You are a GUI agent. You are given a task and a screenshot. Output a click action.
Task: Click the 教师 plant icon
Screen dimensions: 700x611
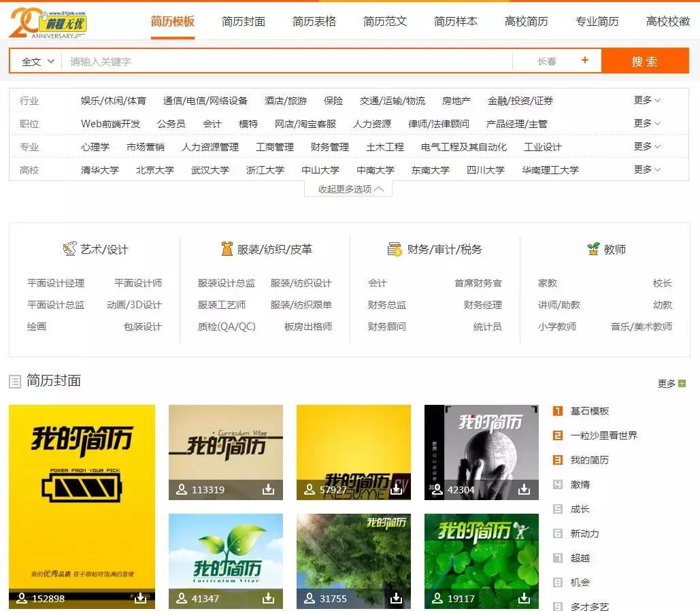pos(593,248)
